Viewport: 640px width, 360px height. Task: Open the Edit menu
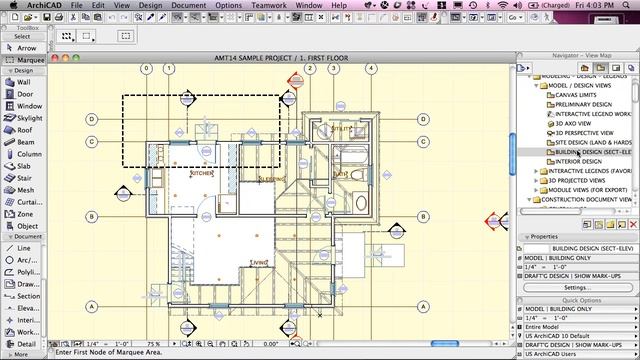(x=98, y=5)
